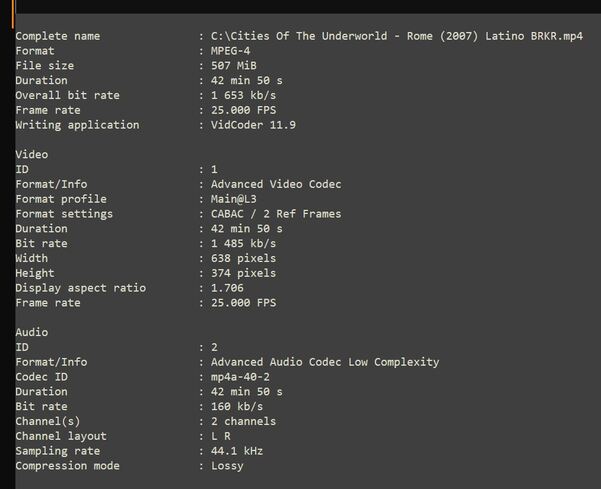601x489 pixels.
Task: Click the video bit rate 1 485 kb/s
Action: click(x=243, y=243)
